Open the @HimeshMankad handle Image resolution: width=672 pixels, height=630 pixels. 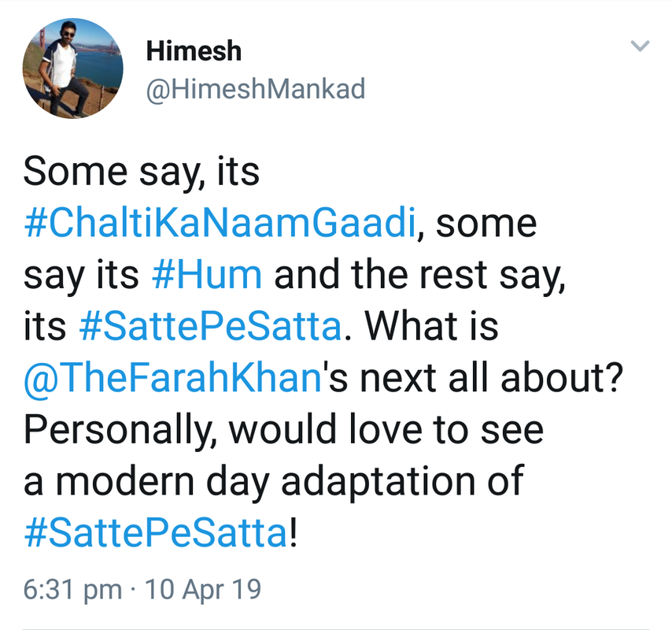click(x=256, y=89)
